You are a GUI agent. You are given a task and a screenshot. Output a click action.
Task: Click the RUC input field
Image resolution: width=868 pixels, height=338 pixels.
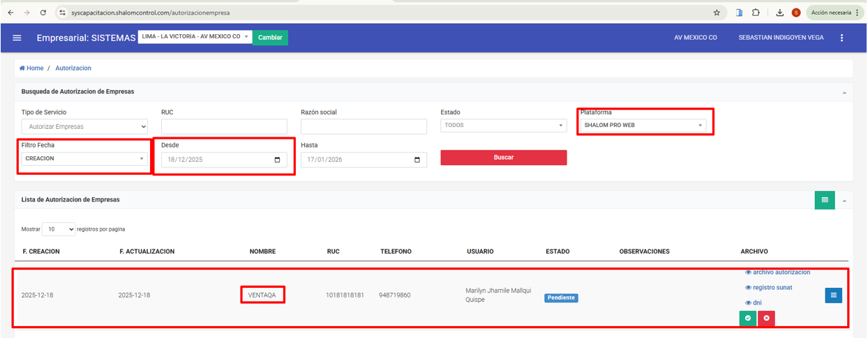click(x=224, y=127)
